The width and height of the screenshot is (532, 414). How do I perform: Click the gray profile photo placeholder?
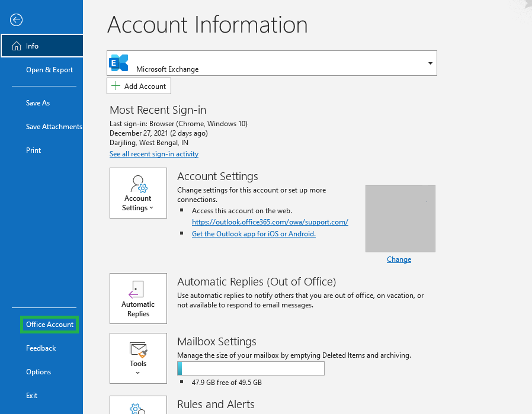(400, 219)
